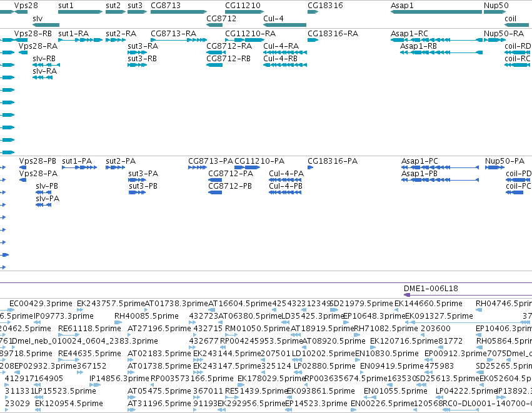The image size is (532, 413).
Task: Click the Vps28 gene label
Action: pos(26,6)
